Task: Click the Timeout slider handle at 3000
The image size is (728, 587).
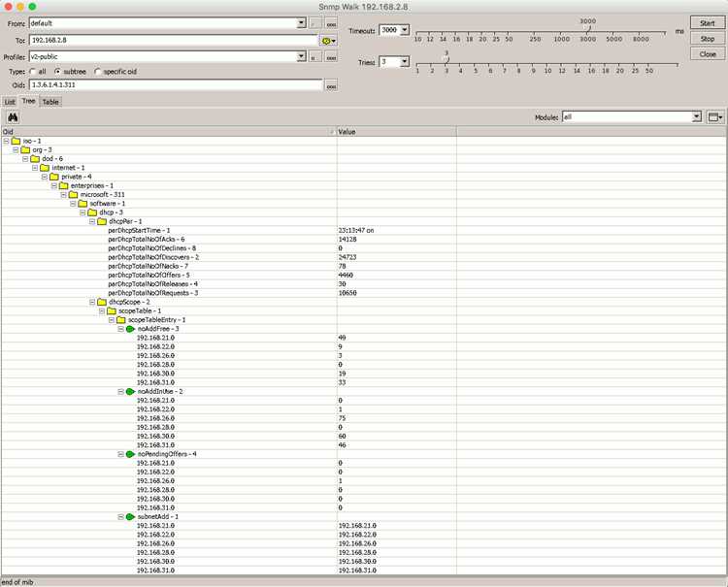Action: click(588, 29)
